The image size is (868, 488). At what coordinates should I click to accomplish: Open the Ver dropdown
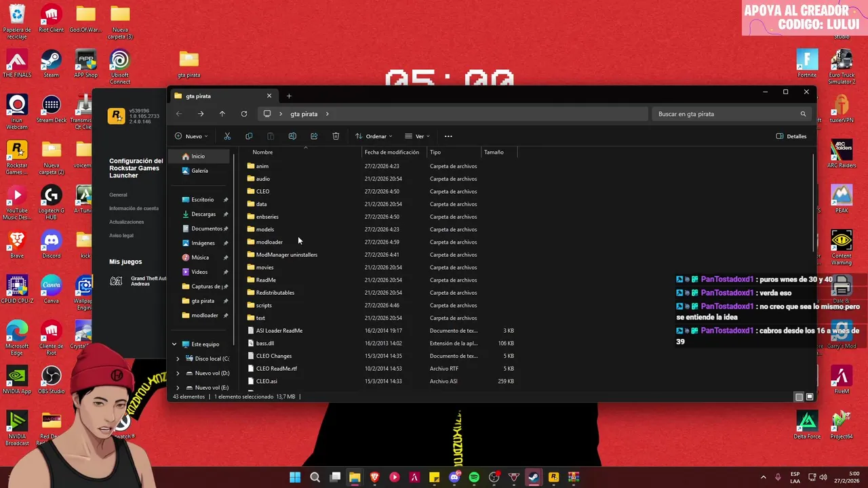(417, 136)
